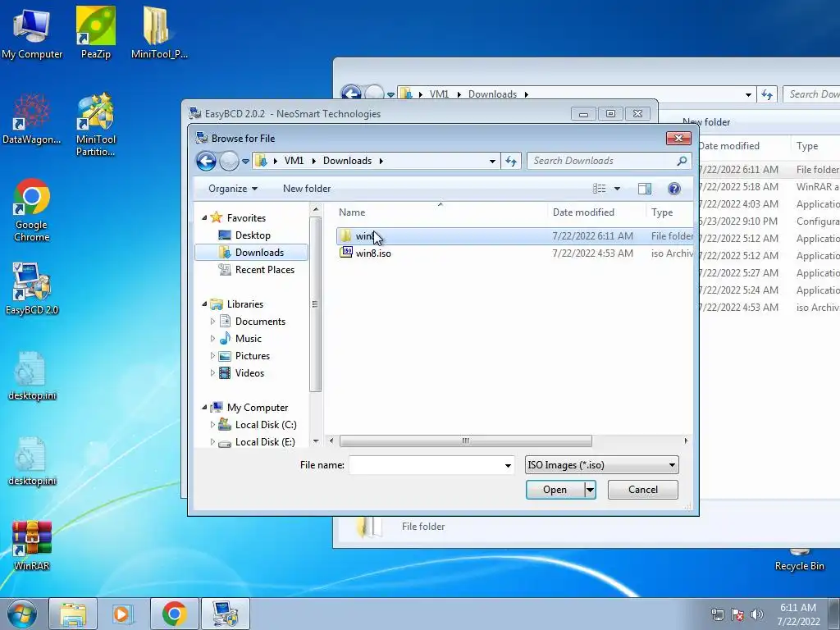
Task: Click the New folder button in Browse dialog
Action: [x=307, y=189]
